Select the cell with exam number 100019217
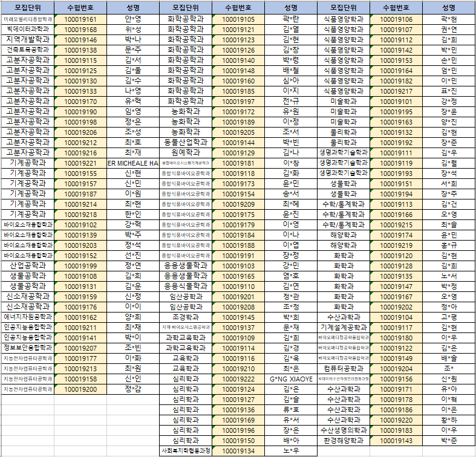 coord(397,91)
